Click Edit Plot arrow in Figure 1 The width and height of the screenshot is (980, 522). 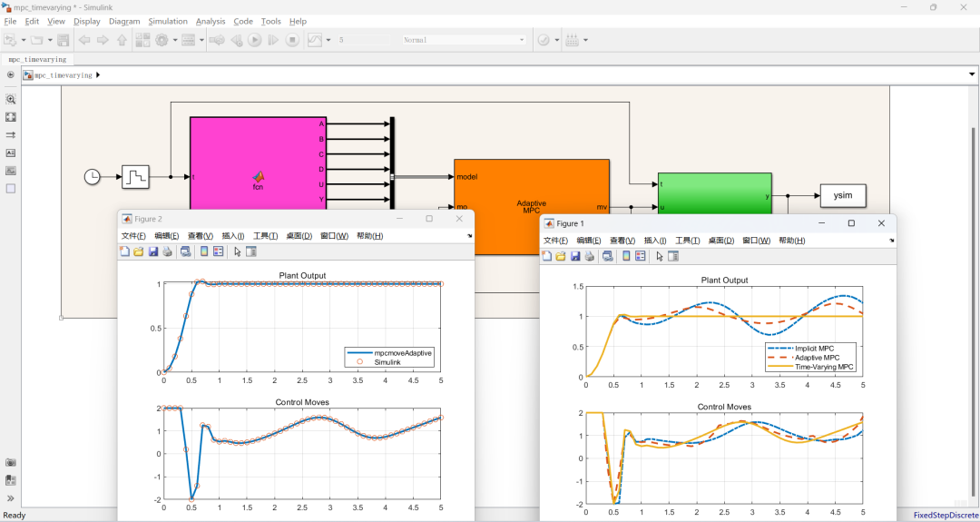(x=660, y=256)
